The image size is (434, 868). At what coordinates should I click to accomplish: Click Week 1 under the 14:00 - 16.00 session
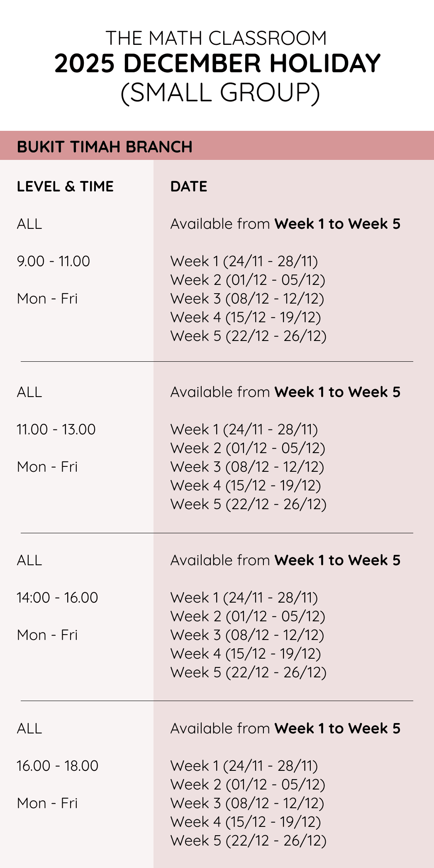coord(244,598)
